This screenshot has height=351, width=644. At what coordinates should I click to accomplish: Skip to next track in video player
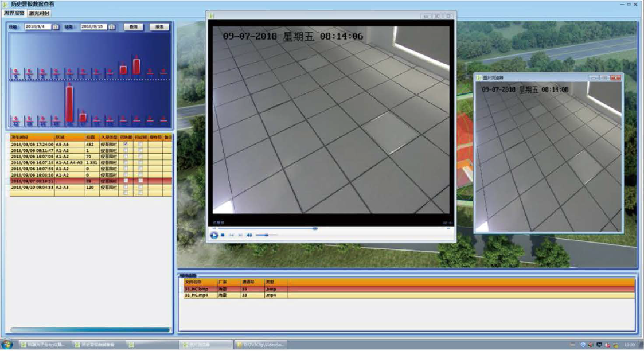tap(240, 235)
